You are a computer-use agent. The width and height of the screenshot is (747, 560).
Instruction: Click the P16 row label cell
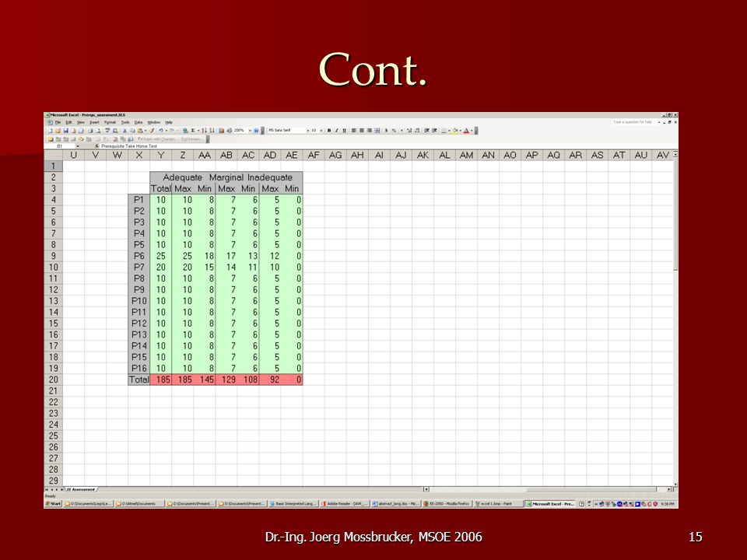(139, 369)
